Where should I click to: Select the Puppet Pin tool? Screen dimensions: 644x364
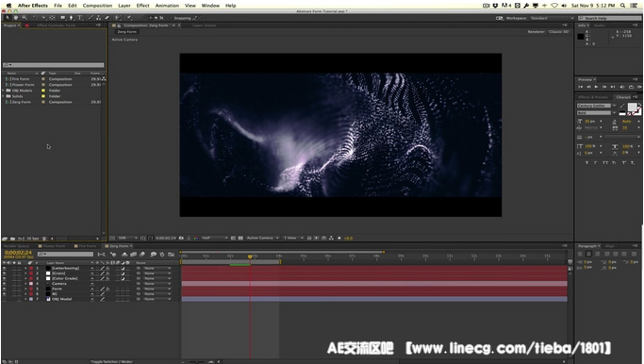pyautogui.click(x=129, y=18)
